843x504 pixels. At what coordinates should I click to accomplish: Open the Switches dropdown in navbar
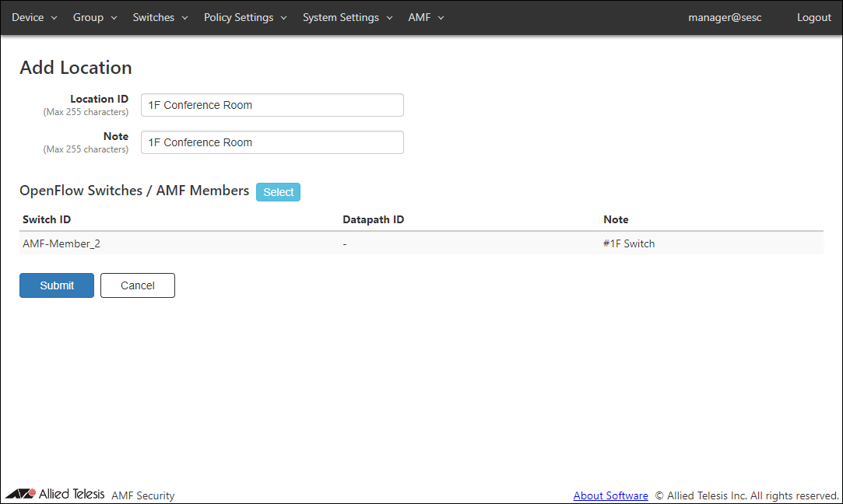[x=160, y=17]
